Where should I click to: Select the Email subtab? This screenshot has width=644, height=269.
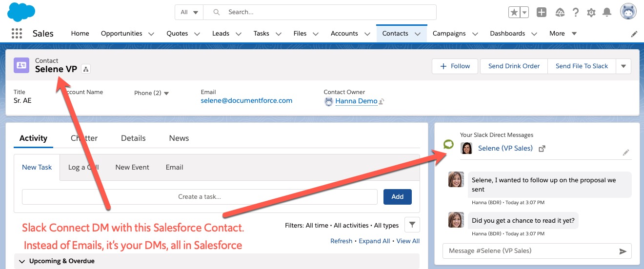[x=174, y=167]
